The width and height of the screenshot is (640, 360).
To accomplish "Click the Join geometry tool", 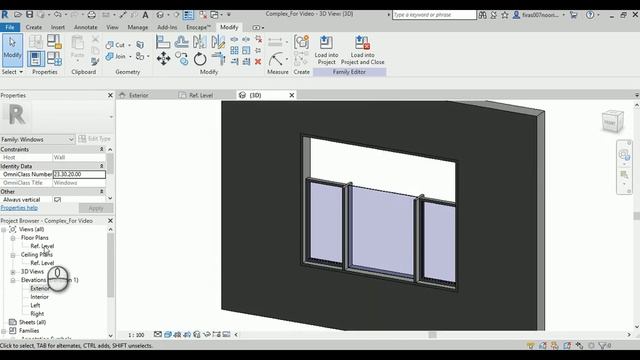I will coord(116,56).
